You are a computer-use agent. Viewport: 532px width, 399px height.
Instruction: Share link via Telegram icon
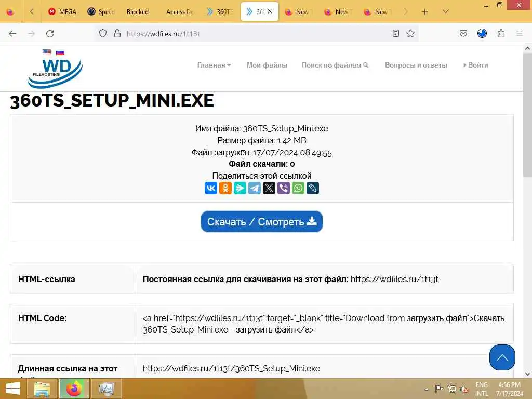[x=255, y=188]
